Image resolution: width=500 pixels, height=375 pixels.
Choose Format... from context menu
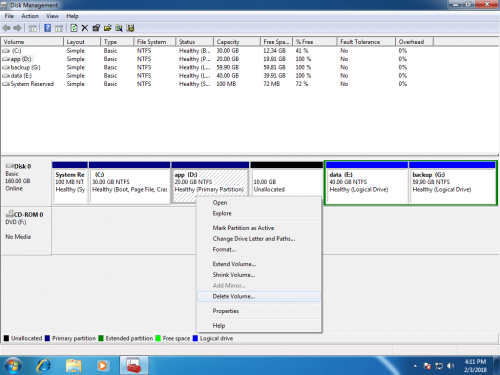pyautogui.click(x=259, y=249)
